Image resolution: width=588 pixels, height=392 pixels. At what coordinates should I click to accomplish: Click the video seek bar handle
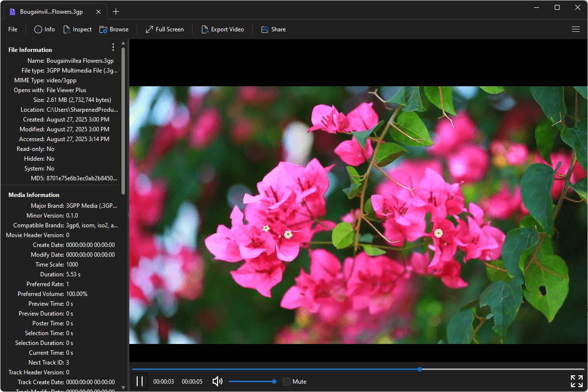click(420, 369)
